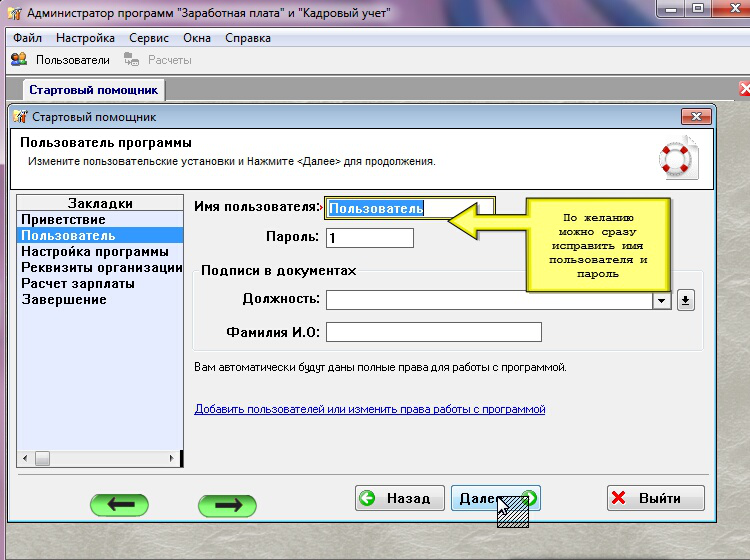750x560 pixels.
Task: Click the green right-arrow button
Action: coord(227,505)
